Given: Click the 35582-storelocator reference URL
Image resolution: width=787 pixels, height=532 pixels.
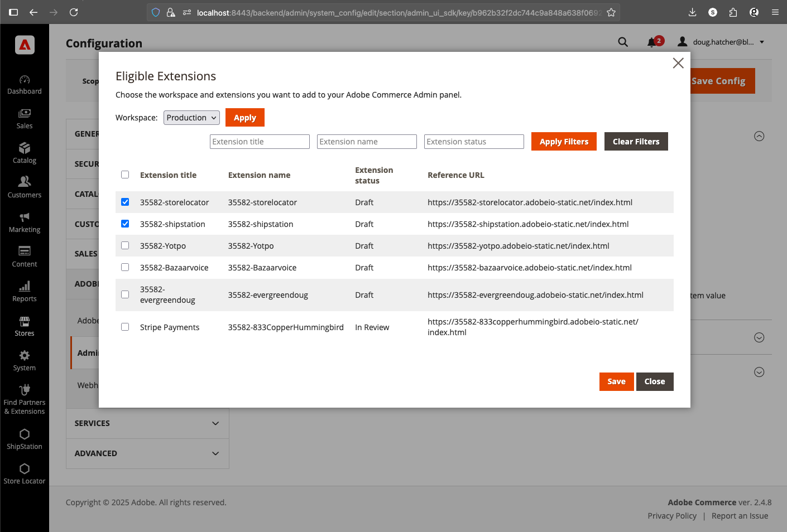Looking at the screenshot, I should (530, 202).
